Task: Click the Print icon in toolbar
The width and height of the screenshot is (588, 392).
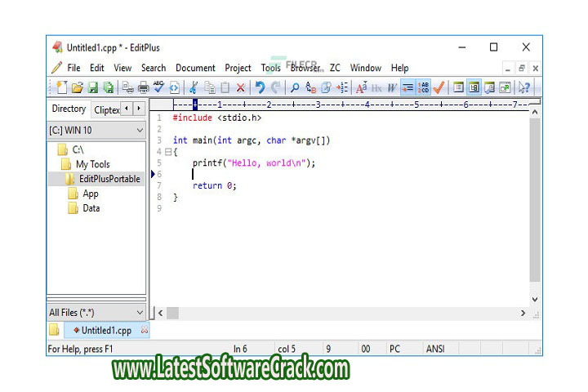Action: coord(144,87)
